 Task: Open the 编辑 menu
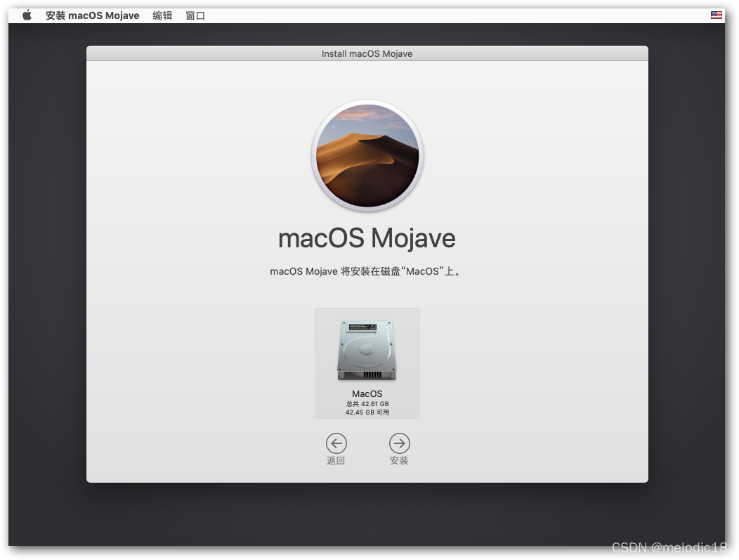162,15
